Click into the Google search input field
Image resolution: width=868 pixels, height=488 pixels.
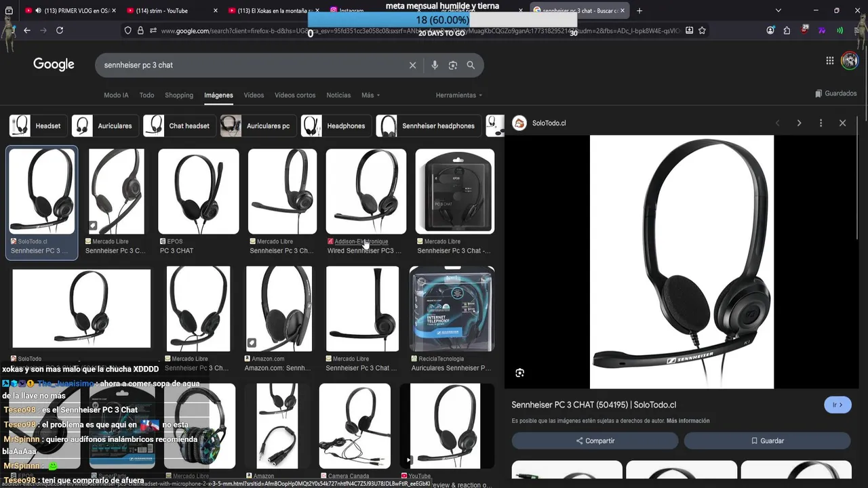click(251, 65)
